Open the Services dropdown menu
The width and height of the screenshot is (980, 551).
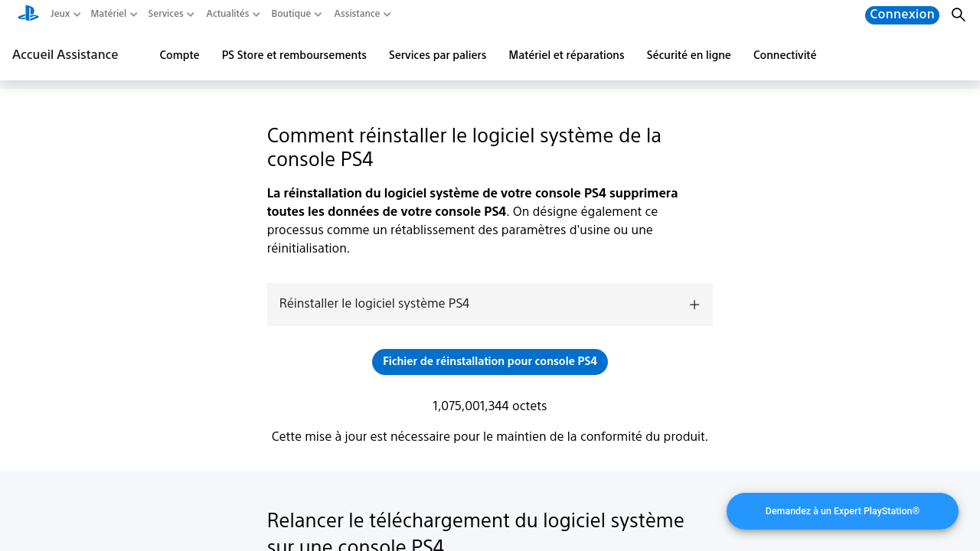170,14
